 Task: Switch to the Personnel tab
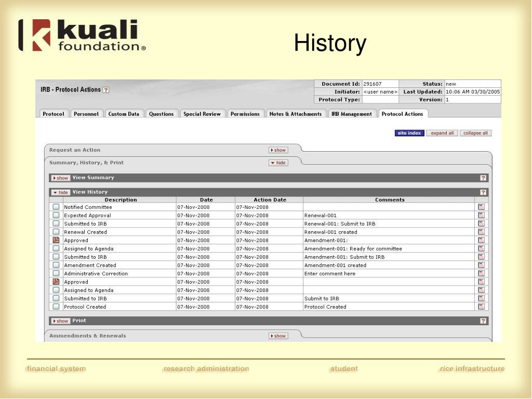(86, 114)
